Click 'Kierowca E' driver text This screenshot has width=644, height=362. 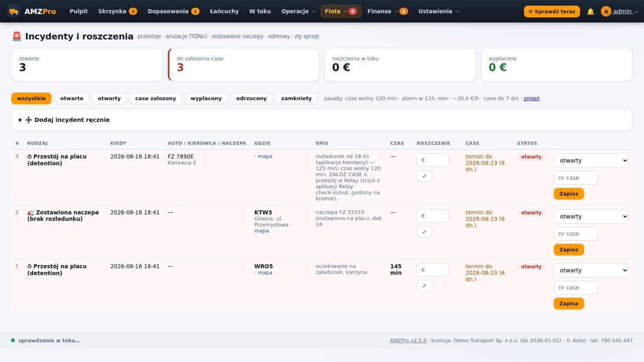point(182,163)
